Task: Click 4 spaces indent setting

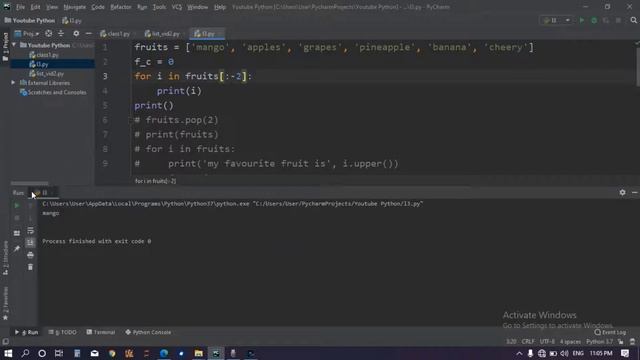Action: click(570, 342)
